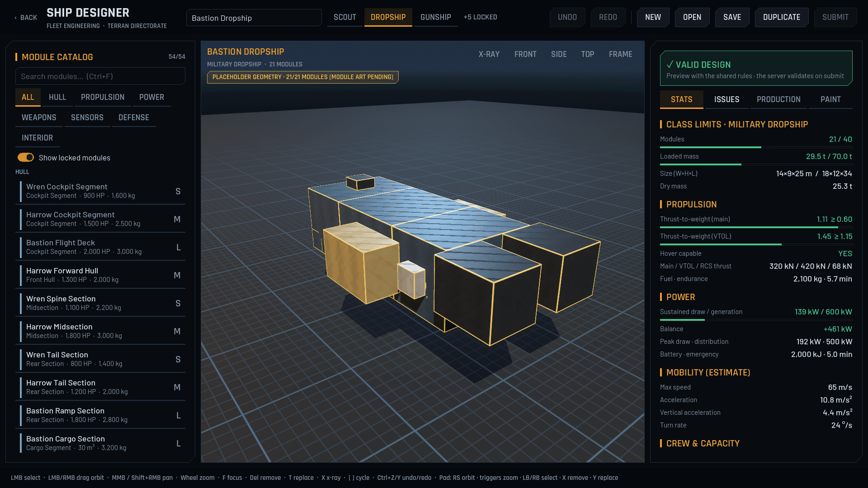Select Harrow Cockpit Segment module
The image size is (868, 488).
click(100, 219)
